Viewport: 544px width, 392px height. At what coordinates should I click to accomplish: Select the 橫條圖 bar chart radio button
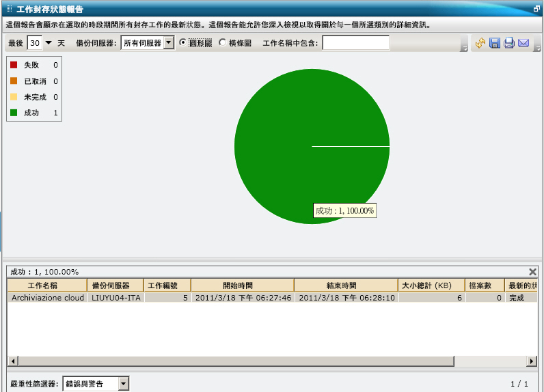[223, 42]
